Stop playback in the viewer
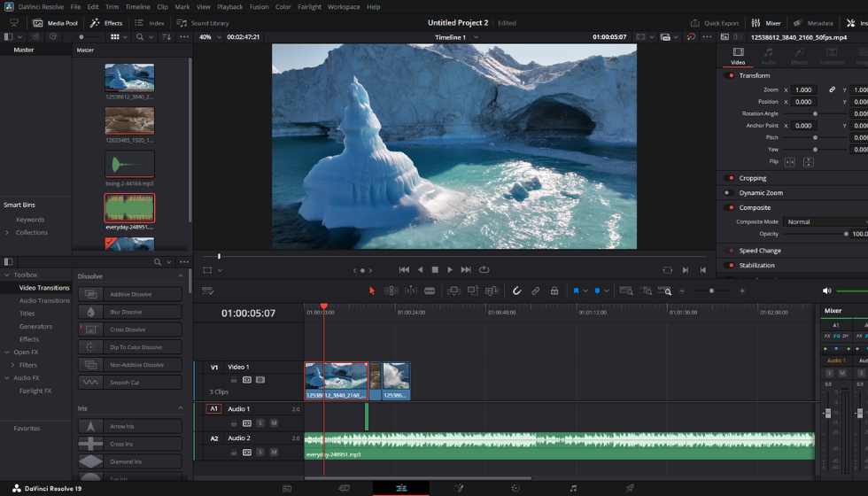Viewport: 868px width, 496px height. [x=435, y=269]
